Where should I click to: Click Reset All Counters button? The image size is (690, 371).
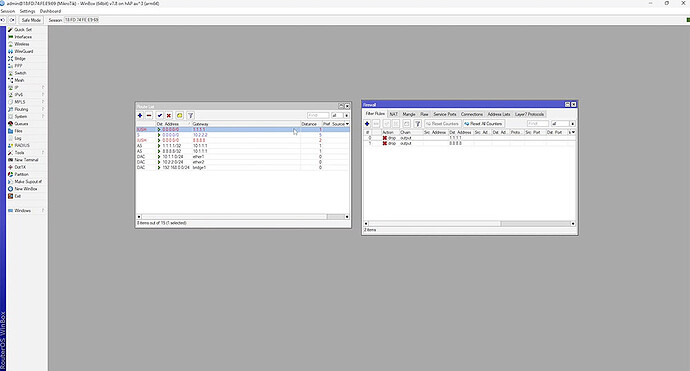point(483,124)
